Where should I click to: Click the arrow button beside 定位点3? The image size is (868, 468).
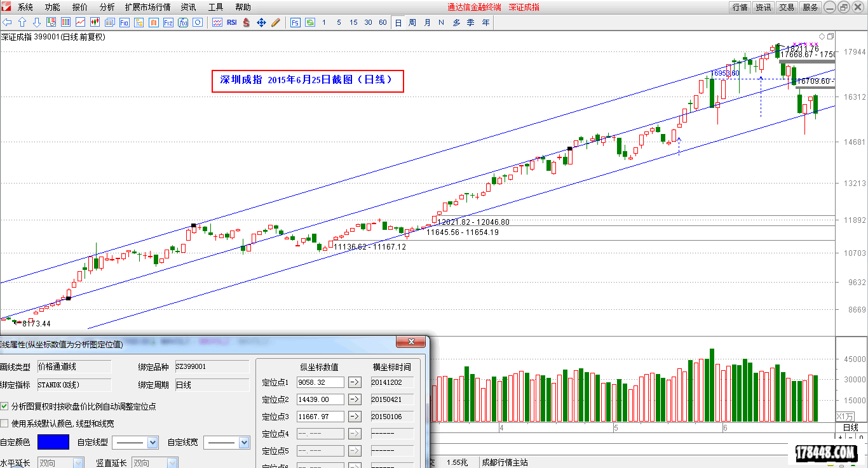(355, 417)
